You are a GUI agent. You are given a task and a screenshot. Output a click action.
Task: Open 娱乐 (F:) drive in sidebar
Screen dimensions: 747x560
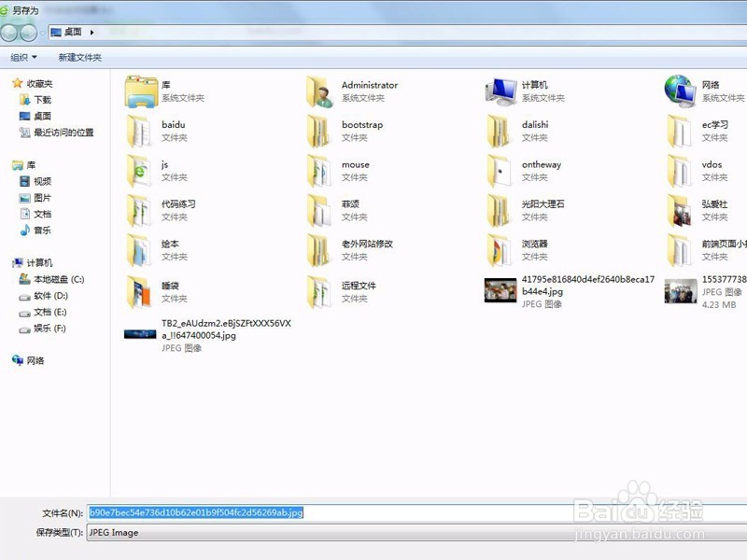click(42, 329)
